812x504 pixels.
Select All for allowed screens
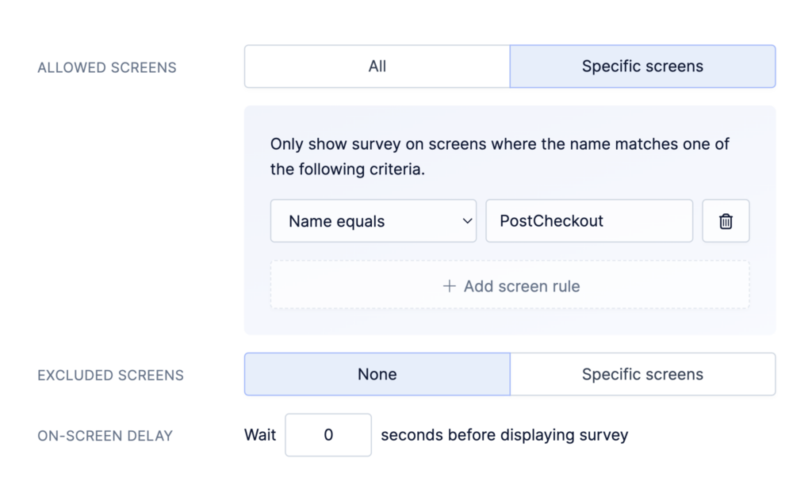click(377, 67)
